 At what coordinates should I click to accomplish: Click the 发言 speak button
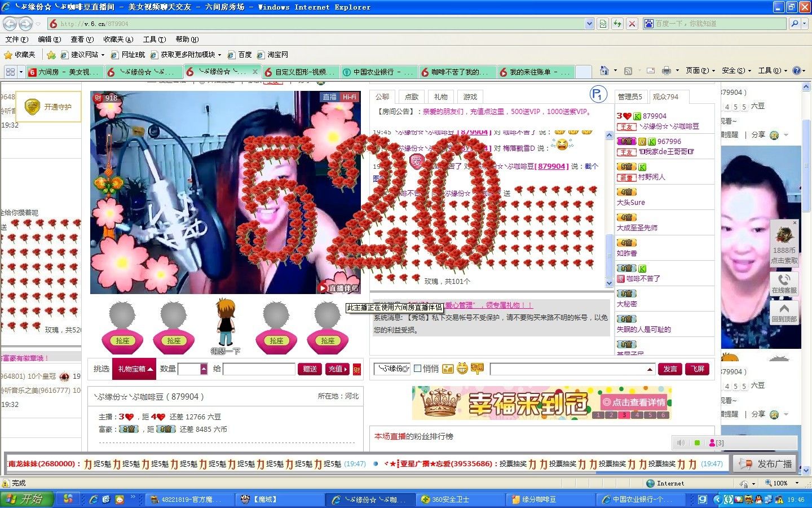coord(670,369)
